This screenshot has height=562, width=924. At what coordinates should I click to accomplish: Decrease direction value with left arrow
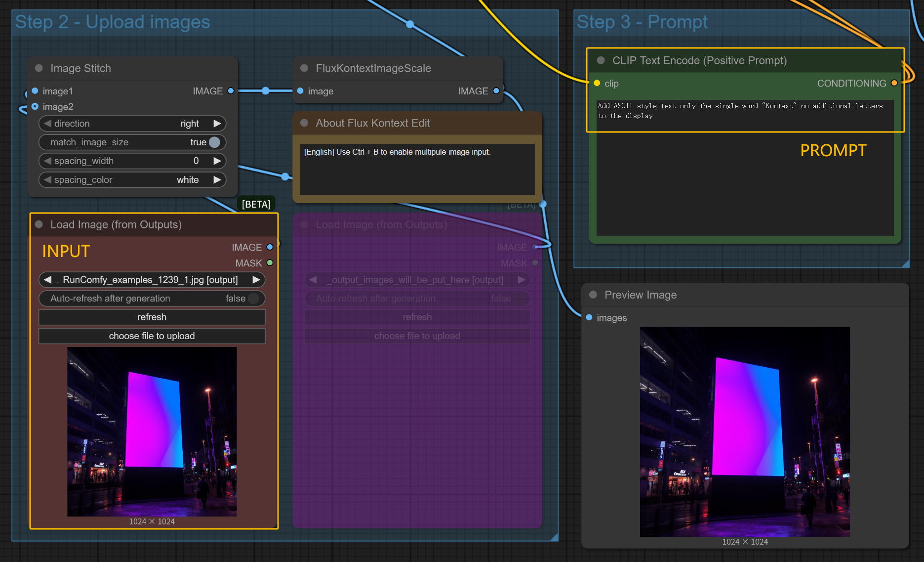(47, 124)
